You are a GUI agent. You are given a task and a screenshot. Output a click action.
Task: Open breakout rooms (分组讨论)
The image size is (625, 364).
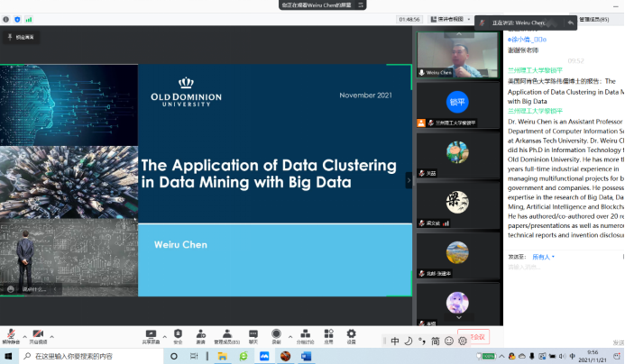[x=305, y=334]
